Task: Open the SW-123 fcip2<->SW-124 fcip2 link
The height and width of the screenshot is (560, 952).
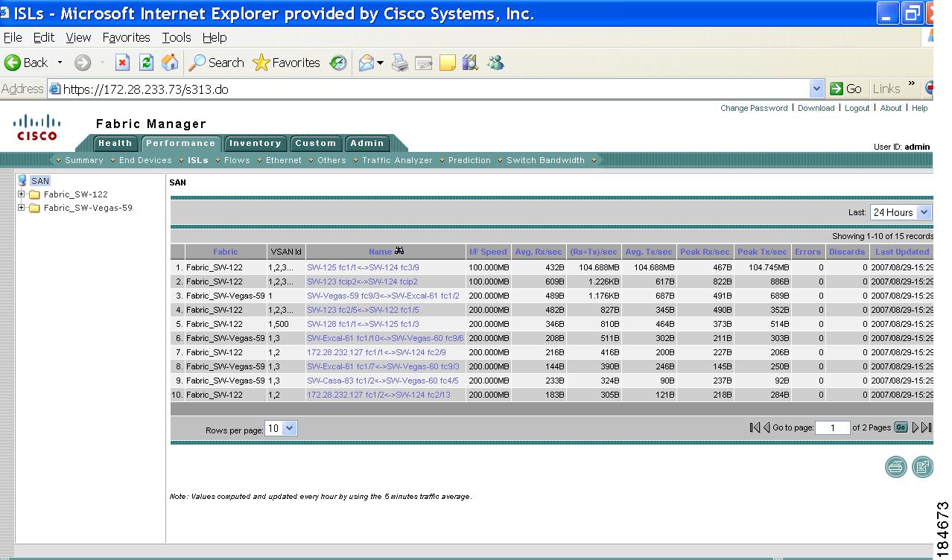Action: (x=362, y=281)
